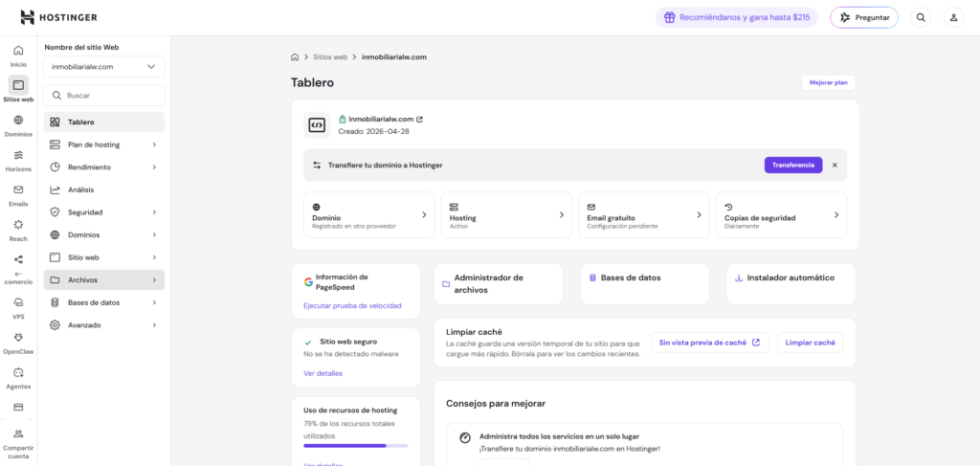Click the Hostinger logo
Screen dimensions: 980x466
pyautogui.click(x=58, y=17)
